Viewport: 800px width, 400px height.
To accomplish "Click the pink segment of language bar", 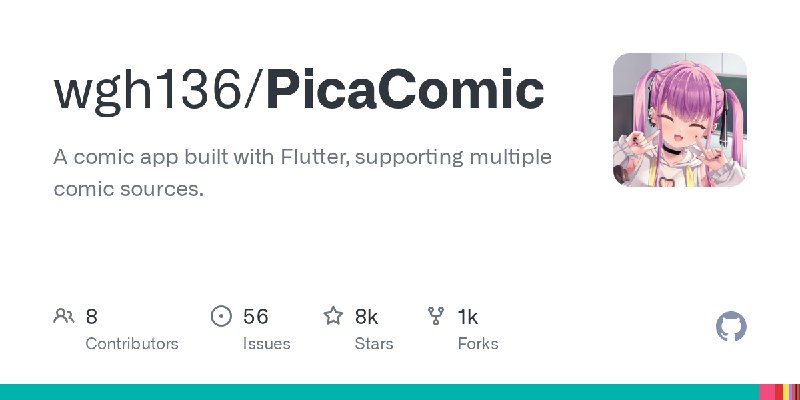I will (x=769, y=392).
